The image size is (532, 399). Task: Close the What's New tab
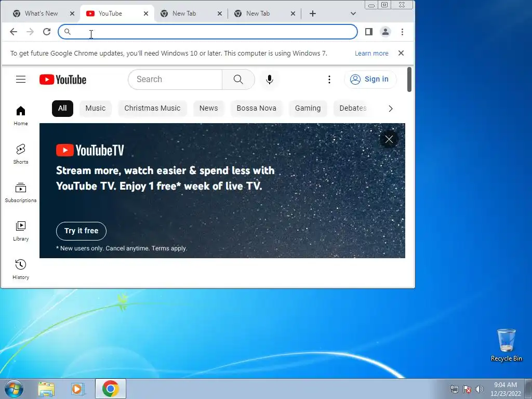(72, 14)
